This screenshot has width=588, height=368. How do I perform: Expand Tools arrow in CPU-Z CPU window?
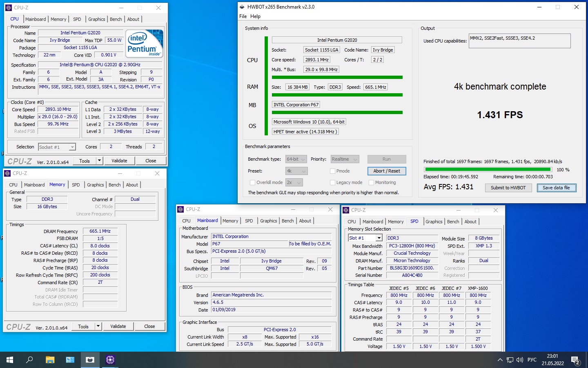[99, 161]
